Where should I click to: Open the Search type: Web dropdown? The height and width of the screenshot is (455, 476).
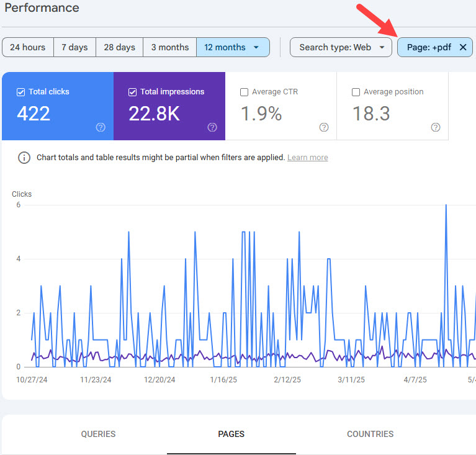[341, 47]
